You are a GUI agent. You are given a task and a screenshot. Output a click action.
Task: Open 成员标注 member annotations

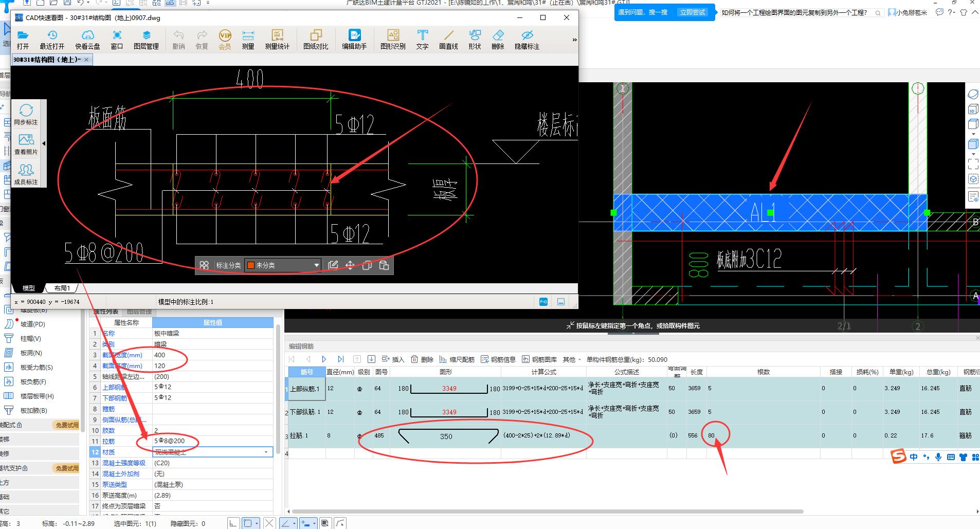[x=26, y=174]
